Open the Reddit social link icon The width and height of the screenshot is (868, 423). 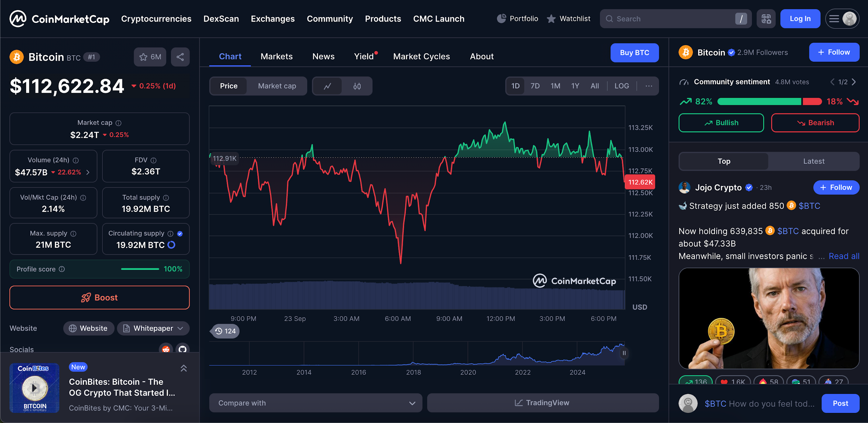(166, 349)
